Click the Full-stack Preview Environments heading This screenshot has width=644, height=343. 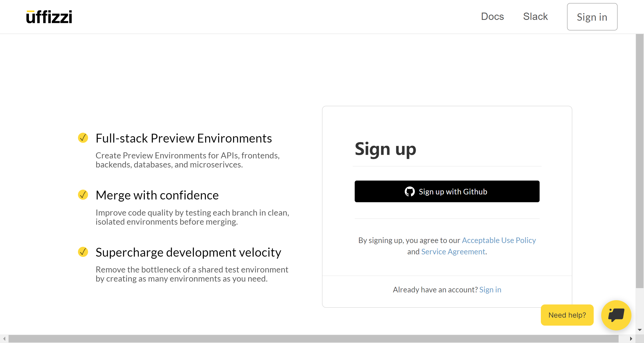click(x=184, y=138)
